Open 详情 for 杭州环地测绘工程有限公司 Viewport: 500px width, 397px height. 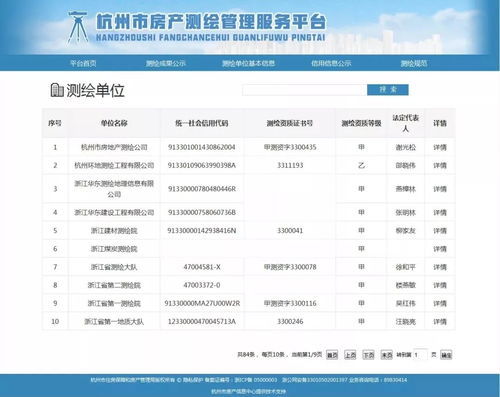(x=440, y=165)
